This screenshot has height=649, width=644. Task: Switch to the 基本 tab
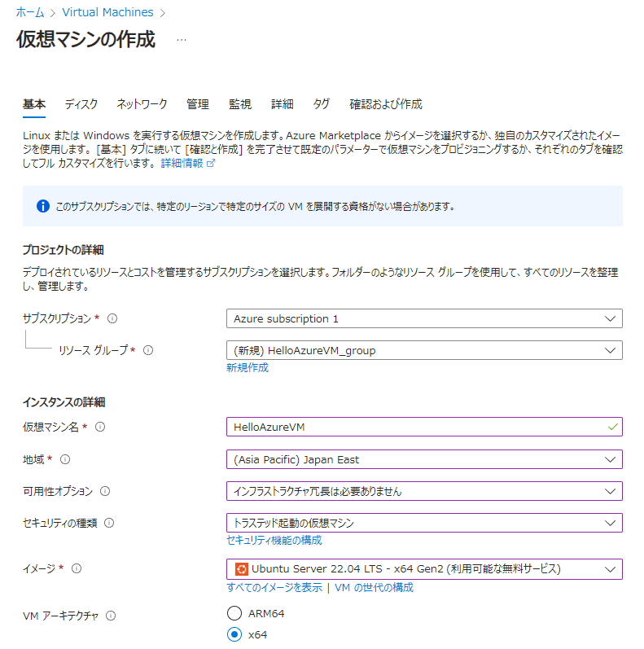pos(34,104)
